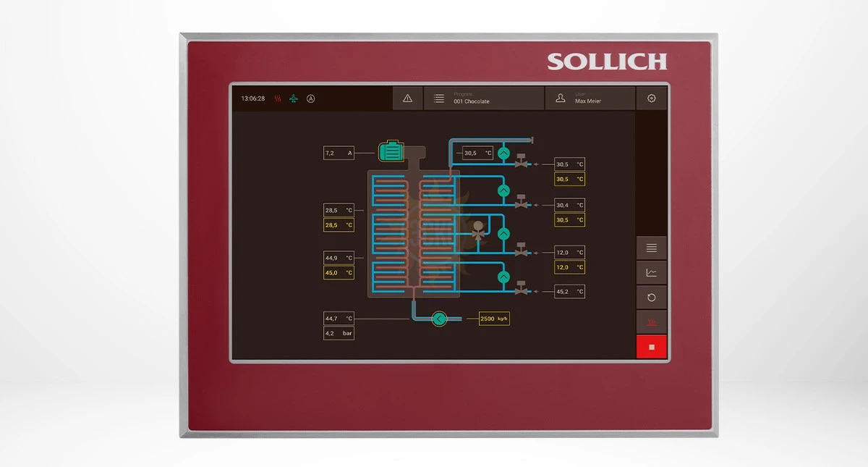
Task: Select pump above the 45,2 °C valve
Action: tap(504, 277)
